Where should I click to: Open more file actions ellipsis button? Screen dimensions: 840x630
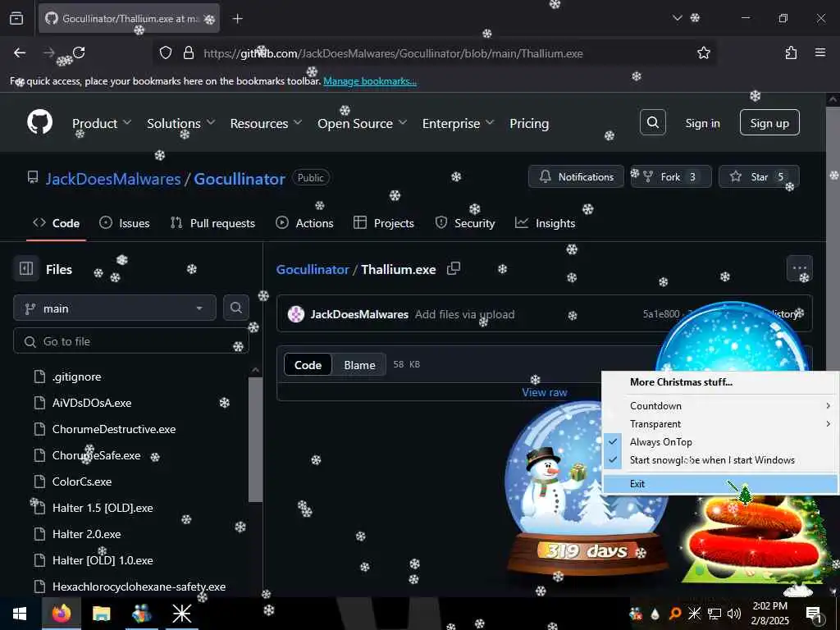tap(799, 268)
